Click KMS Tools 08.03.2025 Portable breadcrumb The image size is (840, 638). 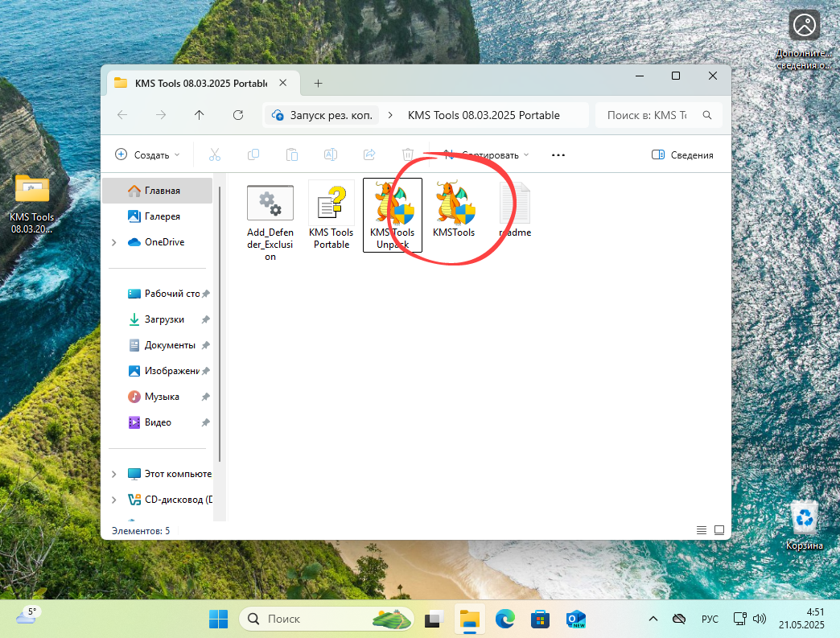tap(484, 115)
